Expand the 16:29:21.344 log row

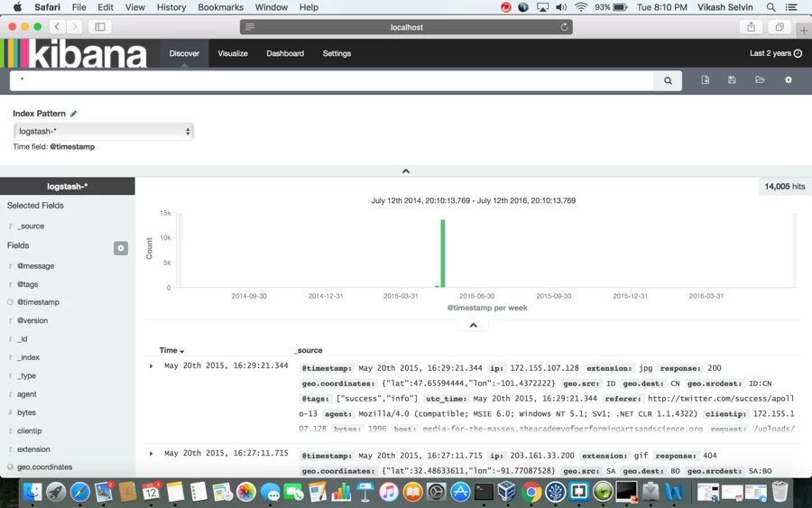point(151,366)
